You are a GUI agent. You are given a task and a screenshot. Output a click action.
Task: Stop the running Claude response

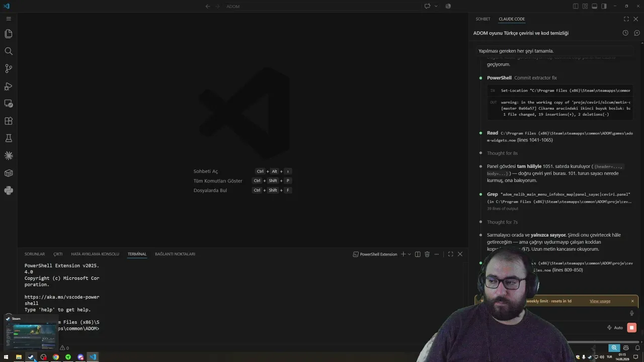click(x=632, y=328)
